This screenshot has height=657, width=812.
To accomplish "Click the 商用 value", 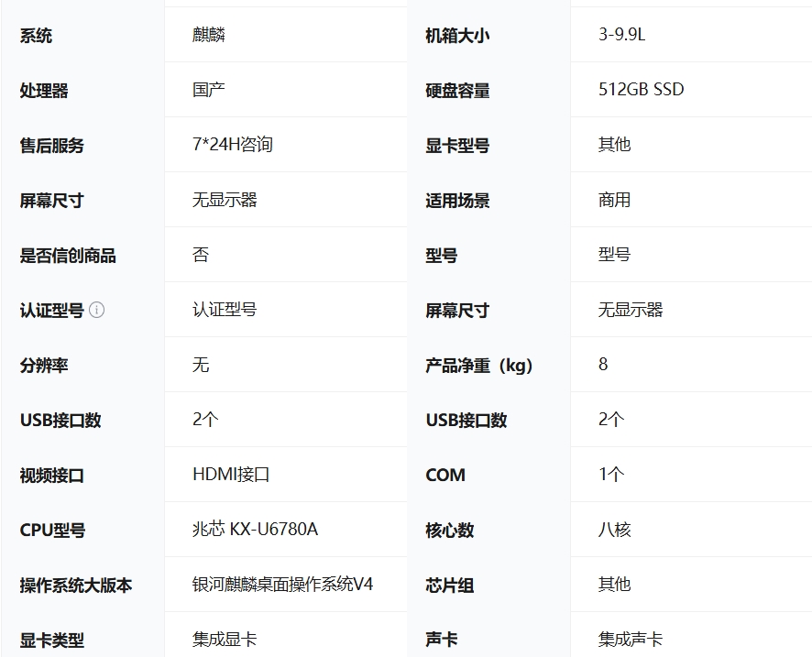I will click(x=615, y=200).
